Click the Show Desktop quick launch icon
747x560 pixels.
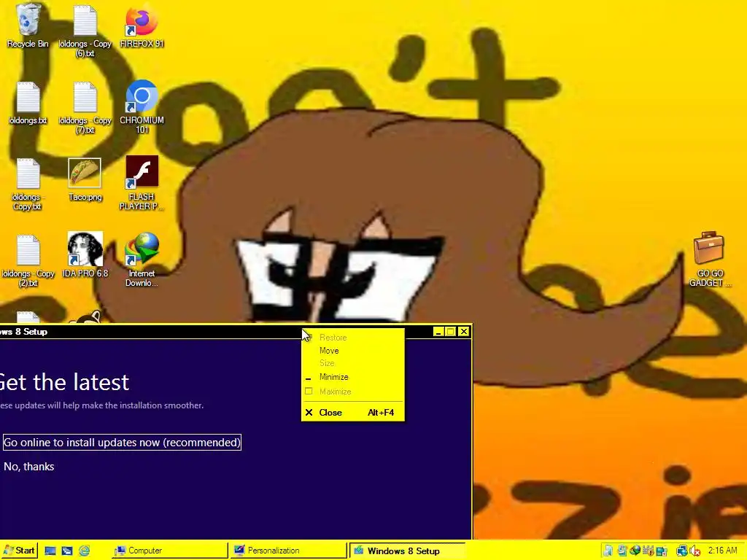(x=50, y=551)
